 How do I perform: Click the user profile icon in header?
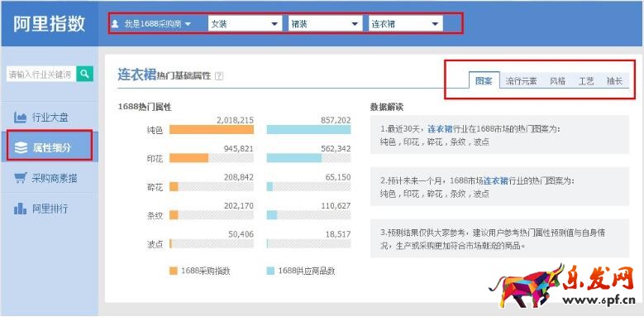(116, 24)
